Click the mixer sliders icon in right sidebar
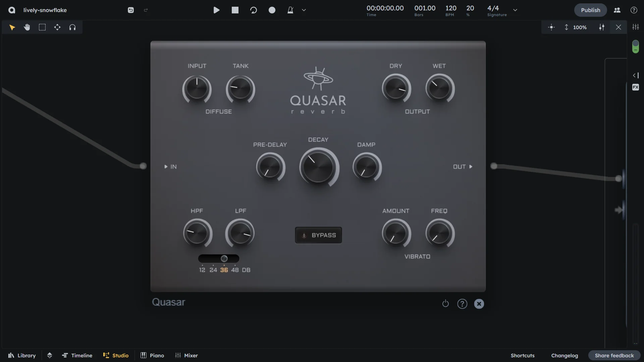Image resolution: width=644 pixels, height=362 pixels. (x=636, y=27)
